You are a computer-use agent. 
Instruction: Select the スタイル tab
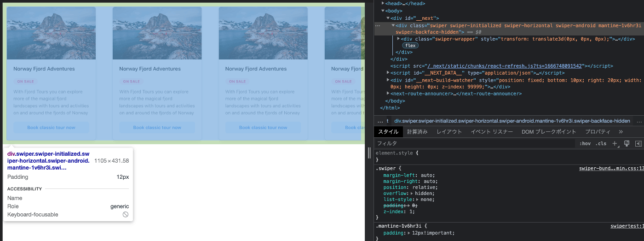click(388, 132)
